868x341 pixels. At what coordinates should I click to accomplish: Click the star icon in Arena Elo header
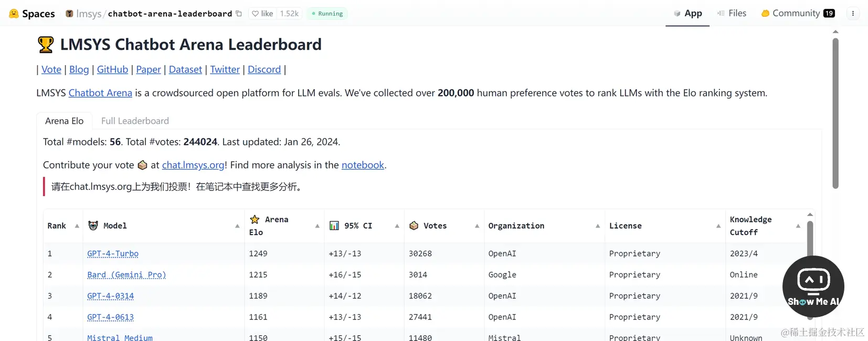click(x=255, y=219)
